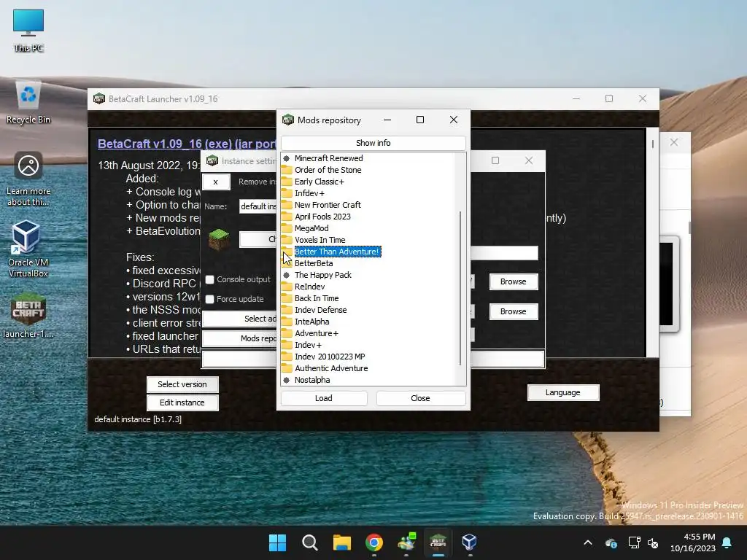This screenshot has width=747, height=560.
Task: Load the selected mod
Action: click(x=324, y=398)
